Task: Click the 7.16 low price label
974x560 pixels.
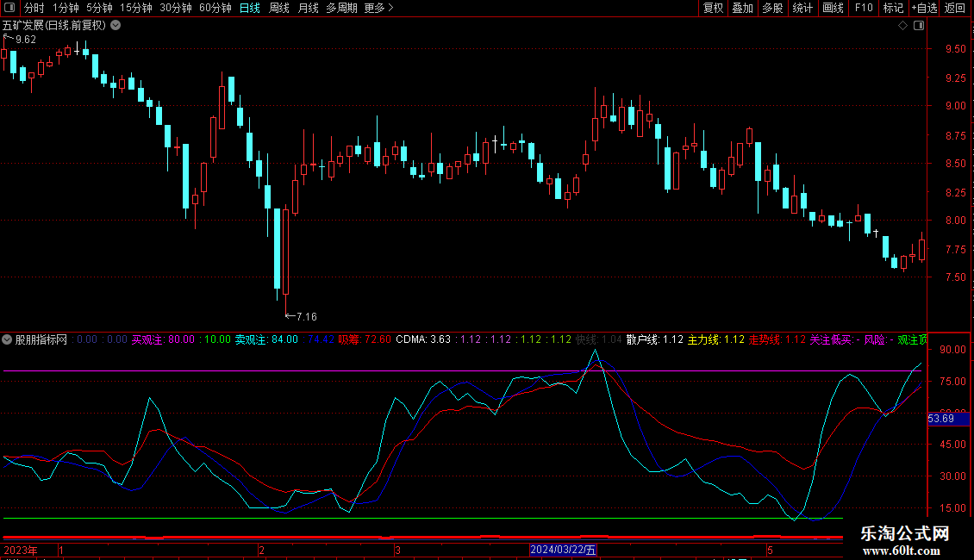Action: 306,317
